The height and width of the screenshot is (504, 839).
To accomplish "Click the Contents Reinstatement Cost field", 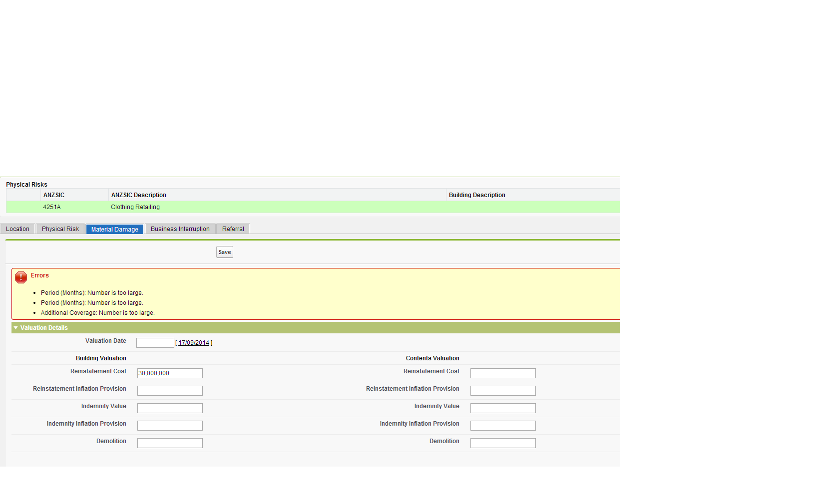I will click(502, 373).
